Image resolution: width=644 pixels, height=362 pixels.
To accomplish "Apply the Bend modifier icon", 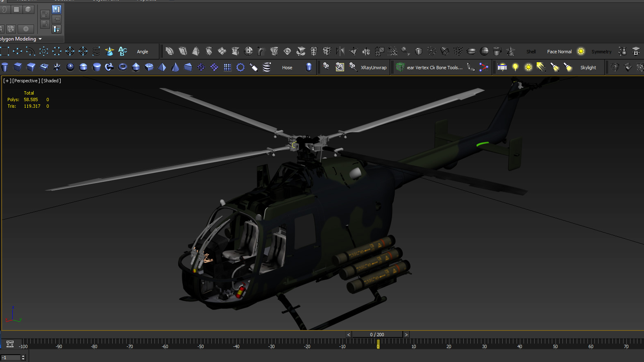I will tap(170, 51).
